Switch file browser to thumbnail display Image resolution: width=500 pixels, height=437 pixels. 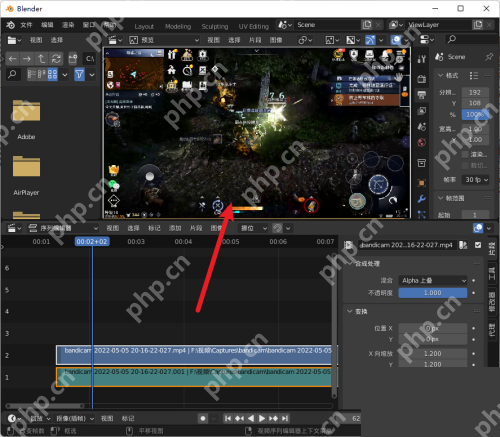point(52,74)
